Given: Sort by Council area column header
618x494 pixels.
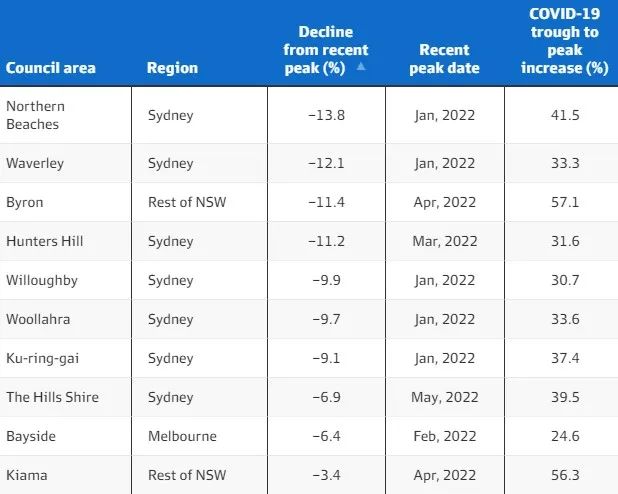Looking at the screenshot, I should click(x=51, y=68).
